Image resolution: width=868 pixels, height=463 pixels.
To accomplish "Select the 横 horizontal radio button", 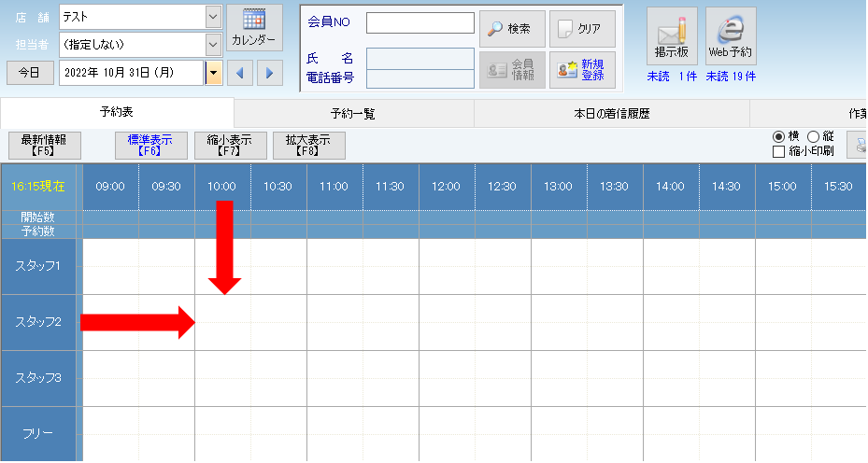I will pos(778,136).
